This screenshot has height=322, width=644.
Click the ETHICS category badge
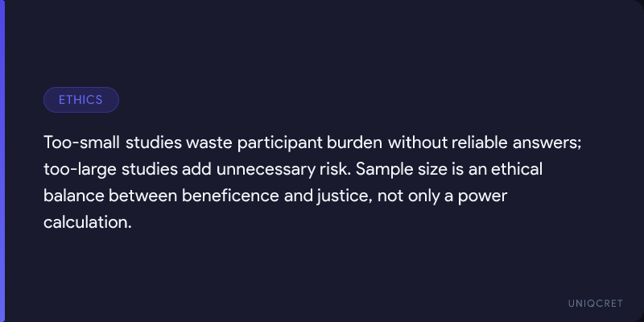[81, 100]
